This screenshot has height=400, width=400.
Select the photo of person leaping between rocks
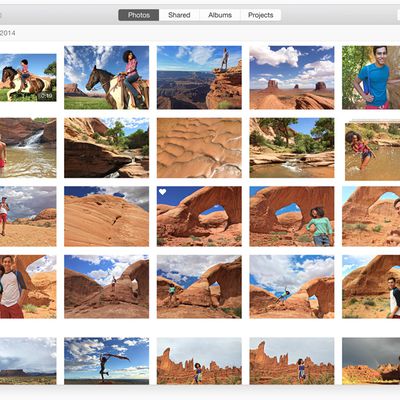(292, 287)
